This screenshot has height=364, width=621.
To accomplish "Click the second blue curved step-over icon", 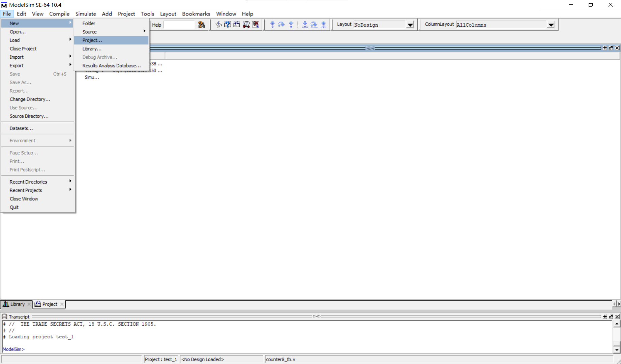I will [x=314, y=25].
